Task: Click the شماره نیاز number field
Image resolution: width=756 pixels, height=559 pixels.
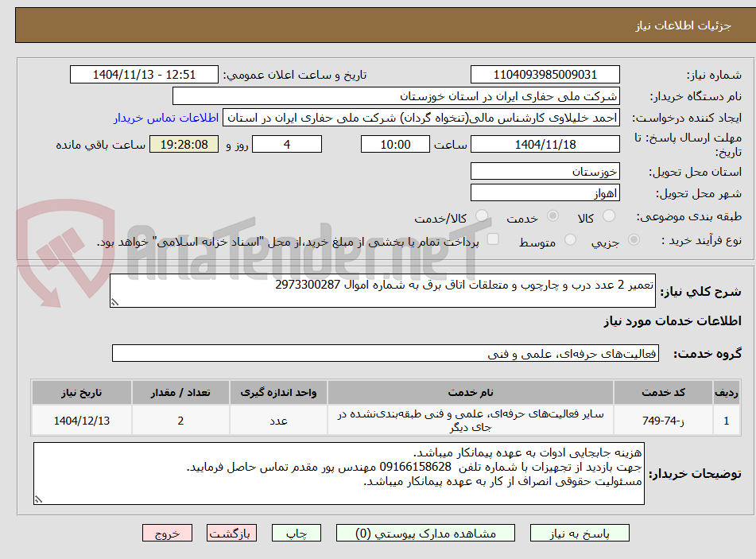Action: tap(545, 75)
